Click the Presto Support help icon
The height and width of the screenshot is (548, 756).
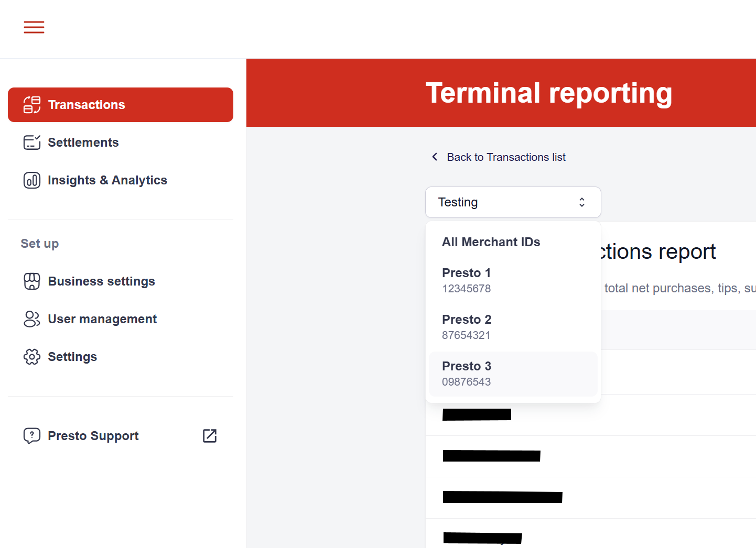[x=32, y=436]
